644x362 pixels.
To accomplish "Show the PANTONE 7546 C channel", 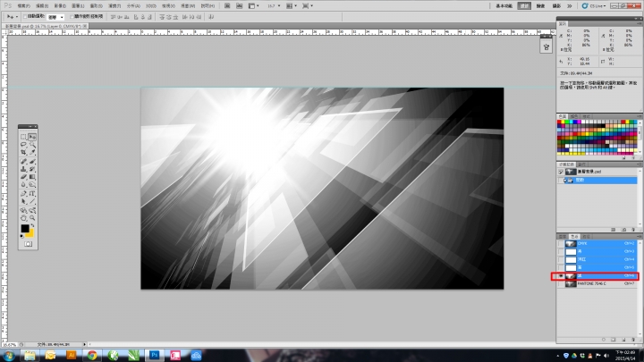I will [x=561, y=283].
